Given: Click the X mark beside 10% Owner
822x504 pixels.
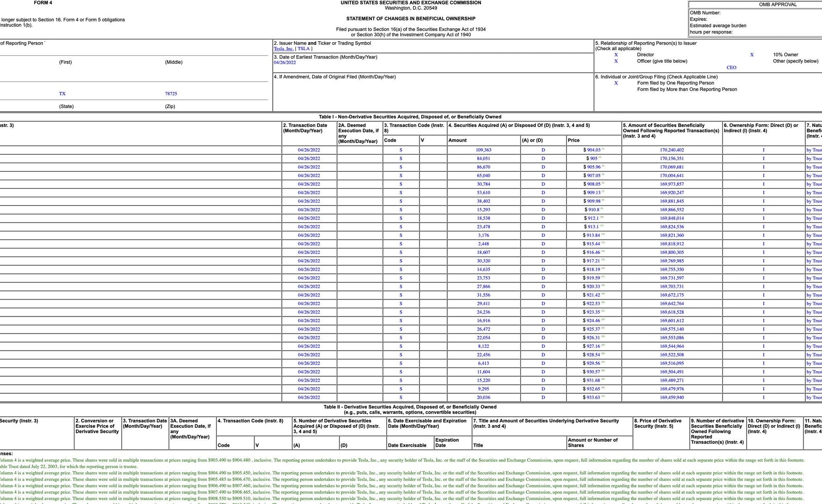Looking at the screenshot, I should (x=752, y=55).
